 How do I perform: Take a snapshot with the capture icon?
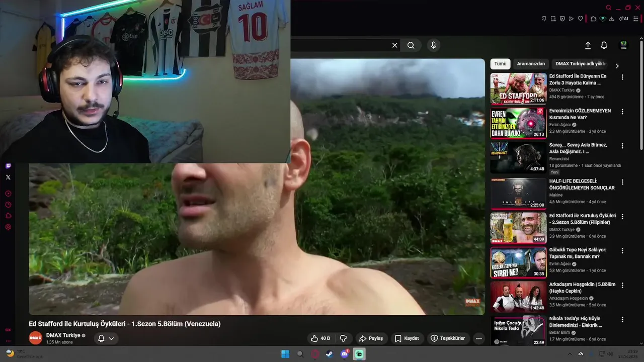[x=553, y=19]
